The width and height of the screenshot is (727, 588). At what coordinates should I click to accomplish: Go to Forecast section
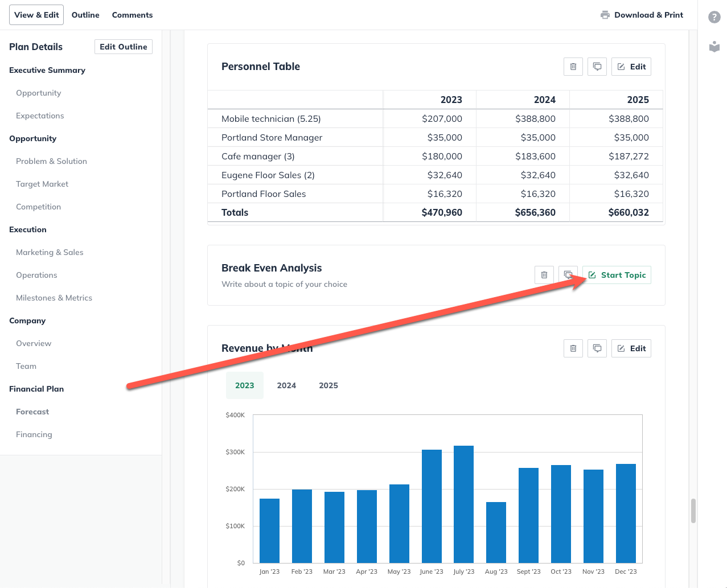tap(32, 412)
